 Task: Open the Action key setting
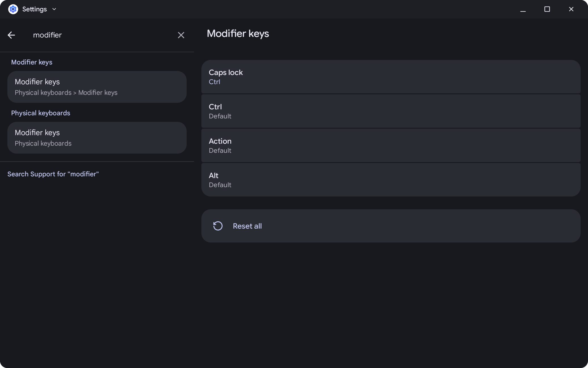[391, 145]
